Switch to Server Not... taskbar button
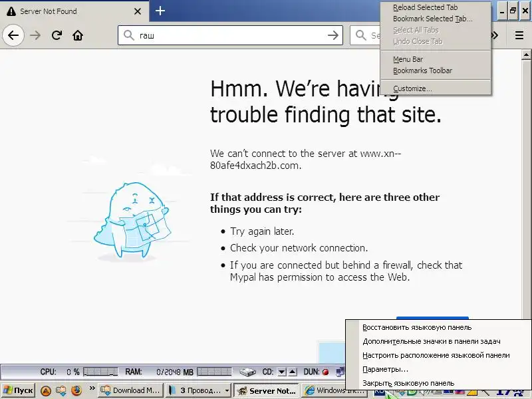The height and width of the screenshot is (399, 532). (x=267, y=390)
